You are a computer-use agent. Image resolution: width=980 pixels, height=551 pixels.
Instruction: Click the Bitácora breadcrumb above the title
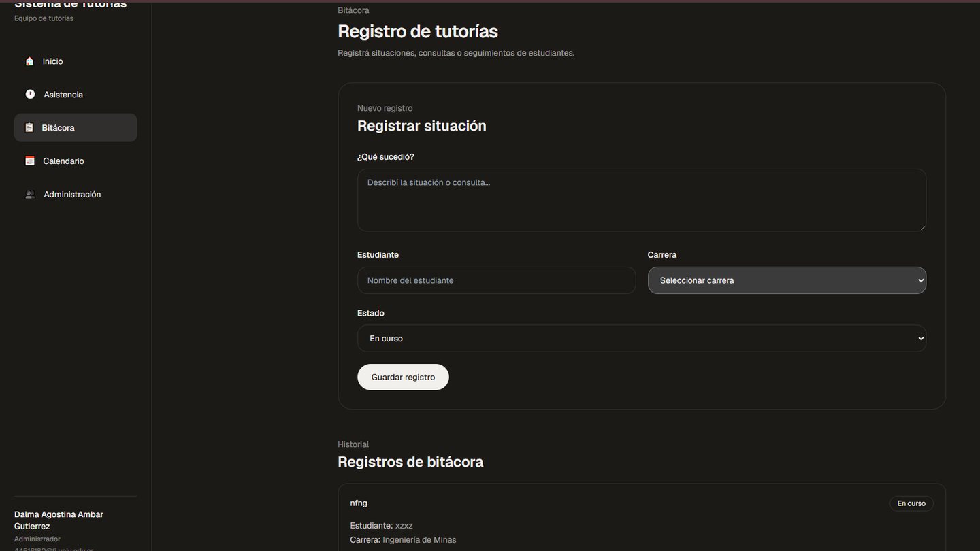[353, 10]
